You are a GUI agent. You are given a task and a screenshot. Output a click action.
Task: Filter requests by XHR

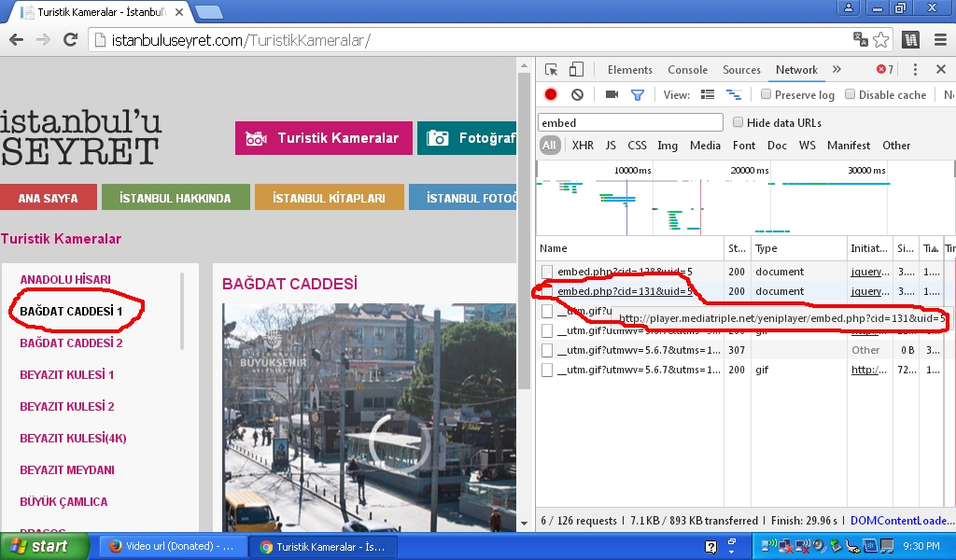[x=583, y=145]
